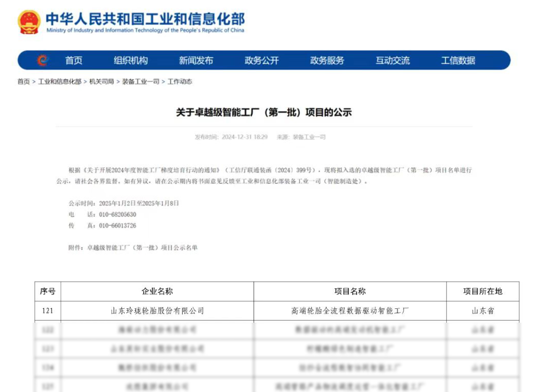Screen dimensions: 554x392
Task: Click the 首页 breadcrumb link
Action: pos(24,82)
